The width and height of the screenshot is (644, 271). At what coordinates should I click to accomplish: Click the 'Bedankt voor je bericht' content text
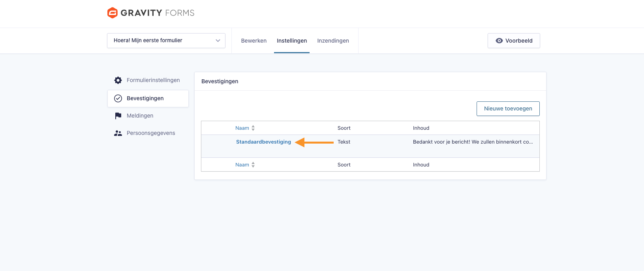[473, 142]
